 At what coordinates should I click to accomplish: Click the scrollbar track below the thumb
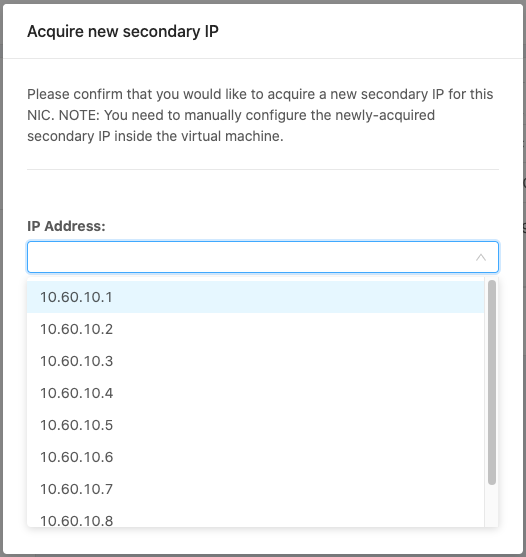(492, 506)
